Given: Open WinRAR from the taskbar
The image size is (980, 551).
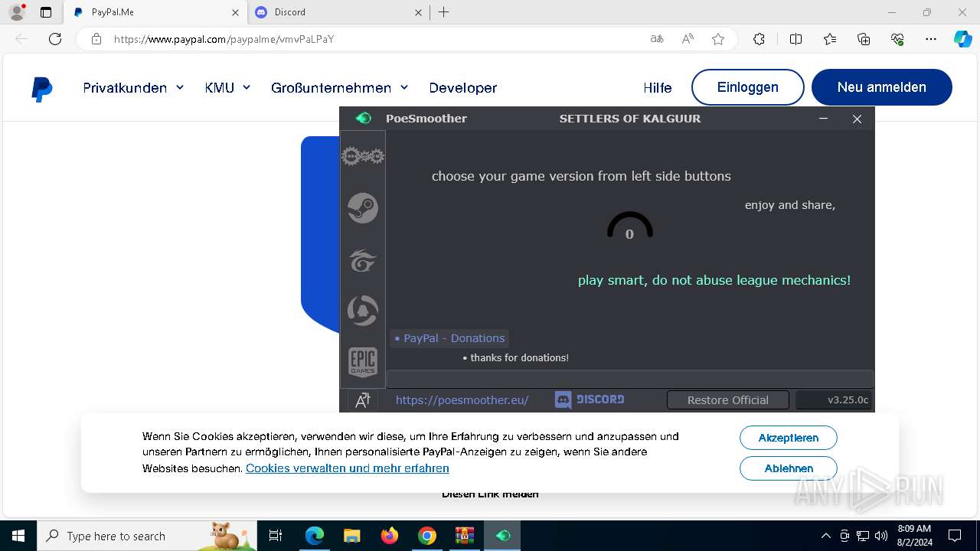Looking at the screenshot, I should (465, 536).
